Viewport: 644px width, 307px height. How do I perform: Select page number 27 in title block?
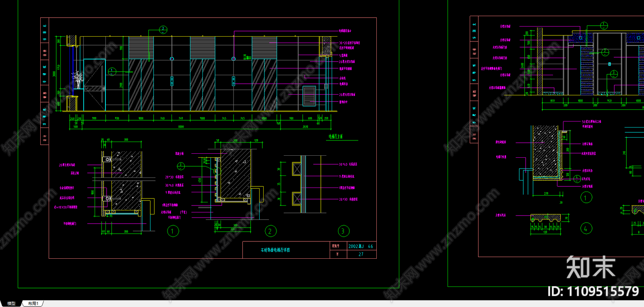coord(361,254)
